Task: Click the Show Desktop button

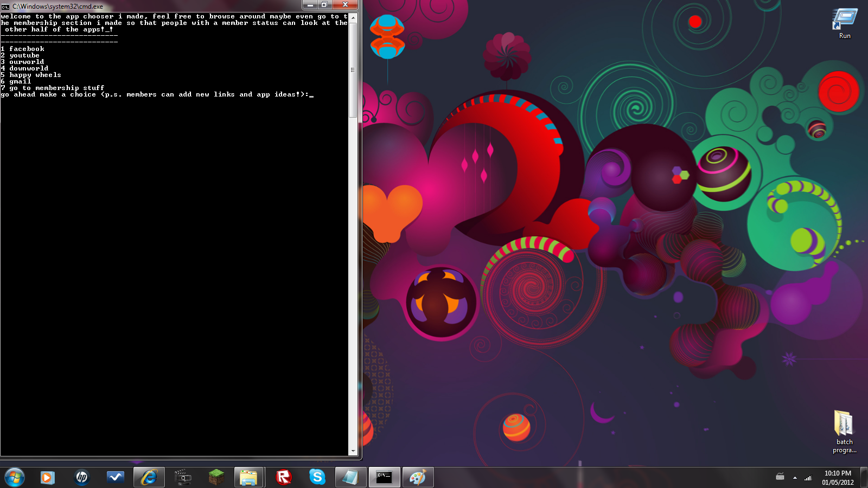Action: (x=864, y=478)
